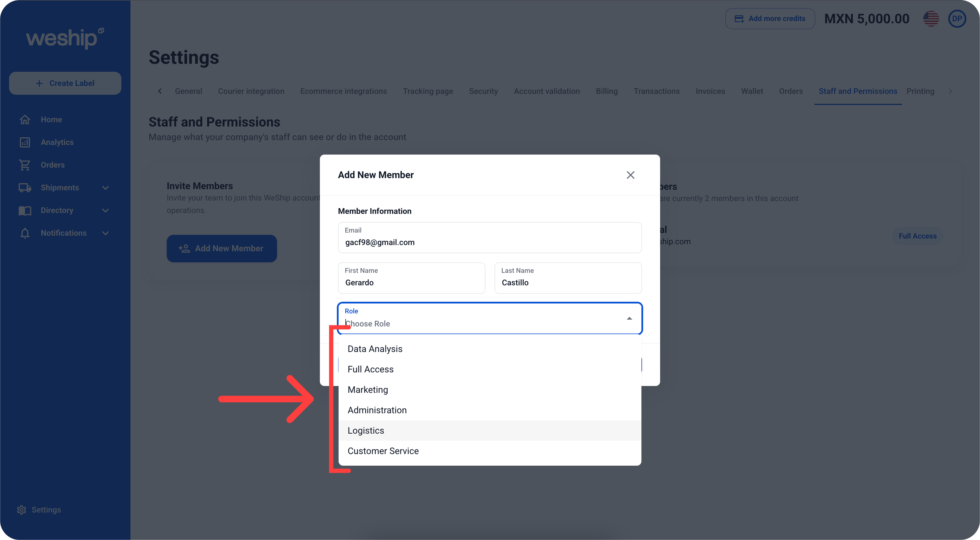The height and width of the screenshot is (540, 980).
Task: Click the Email input field
Action: [490, 238]
